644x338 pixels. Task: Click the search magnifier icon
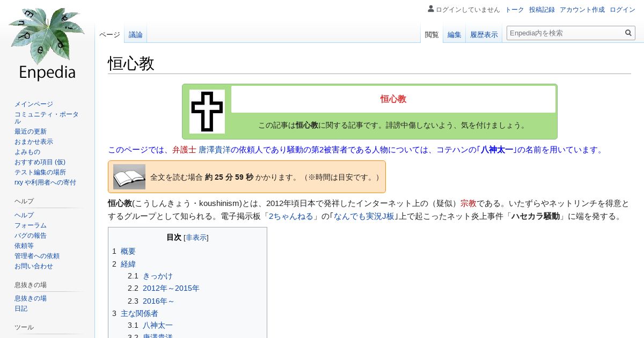pyautogui.click(x=628, y=33)
